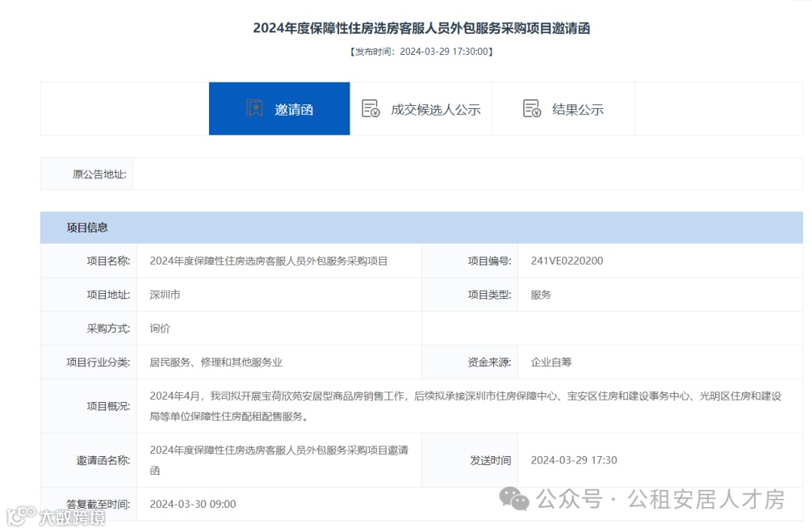Click project address value 深圳市

[165, 295]
